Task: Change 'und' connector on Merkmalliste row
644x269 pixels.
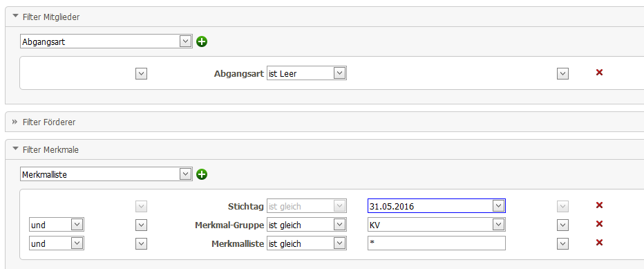Action: coord(56,243)
